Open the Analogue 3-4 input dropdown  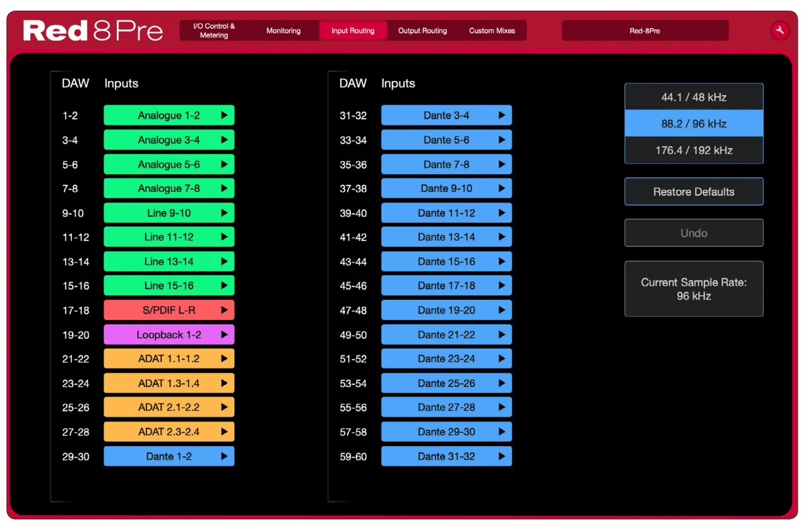point(169,140)
